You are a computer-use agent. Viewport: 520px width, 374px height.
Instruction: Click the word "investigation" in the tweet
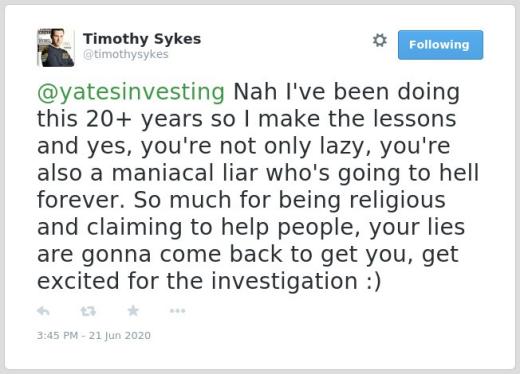click(x=284, y=281)
